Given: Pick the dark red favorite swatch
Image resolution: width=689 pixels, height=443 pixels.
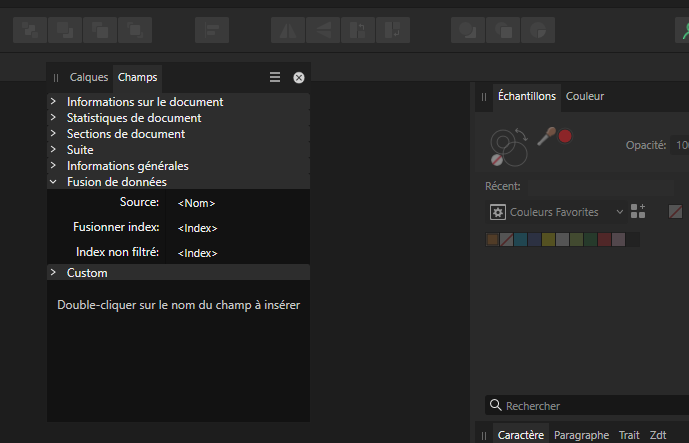Looking at the screenshot, I should coord(604,240).
